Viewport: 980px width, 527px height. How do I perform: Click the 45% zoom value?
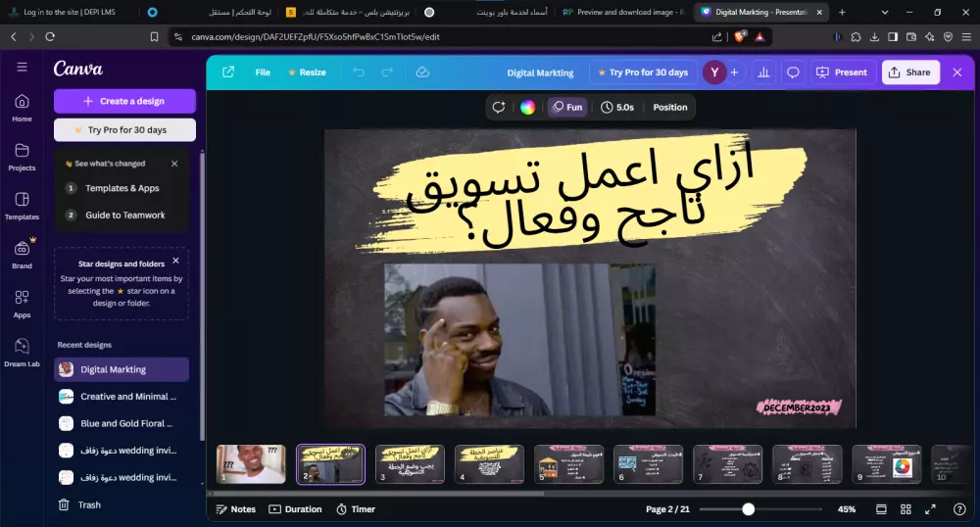pyautogui.click(x=847, y=509)
